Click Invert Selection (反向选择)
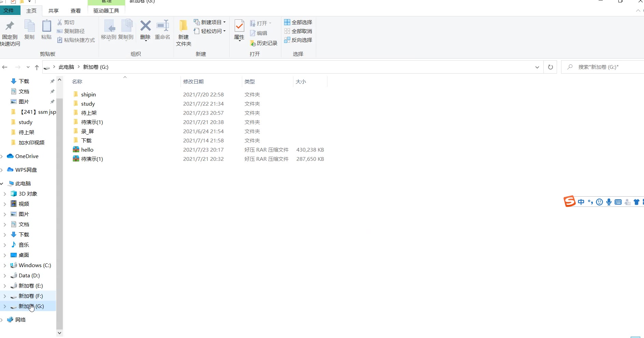Screen dimensions: 644x338 pos(298,40)
